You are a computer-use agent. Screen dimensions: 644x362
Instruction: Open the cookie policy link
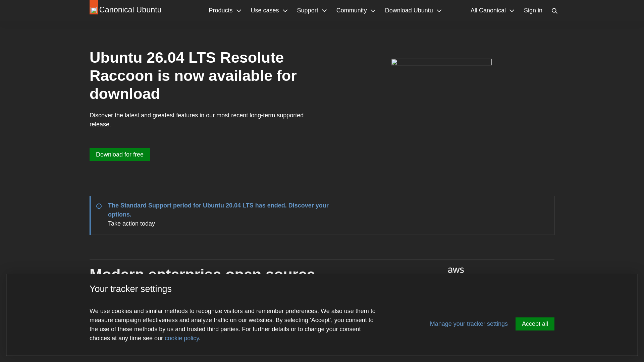pos(182,338)
